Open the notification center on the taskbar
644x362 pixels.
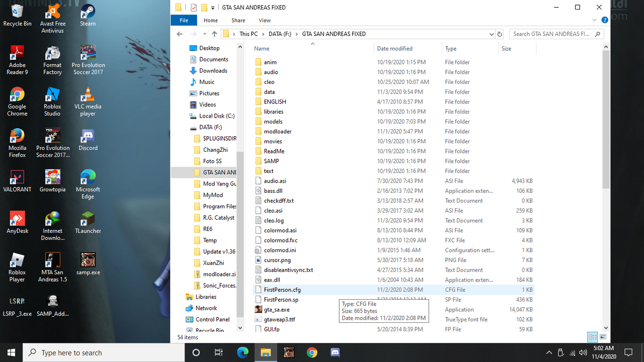coord(628,352)
